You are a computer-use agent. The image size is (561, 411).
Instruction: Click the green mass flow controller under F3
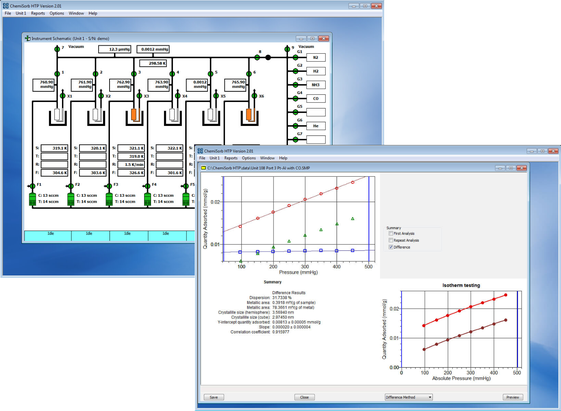click(x=109, y=199)
